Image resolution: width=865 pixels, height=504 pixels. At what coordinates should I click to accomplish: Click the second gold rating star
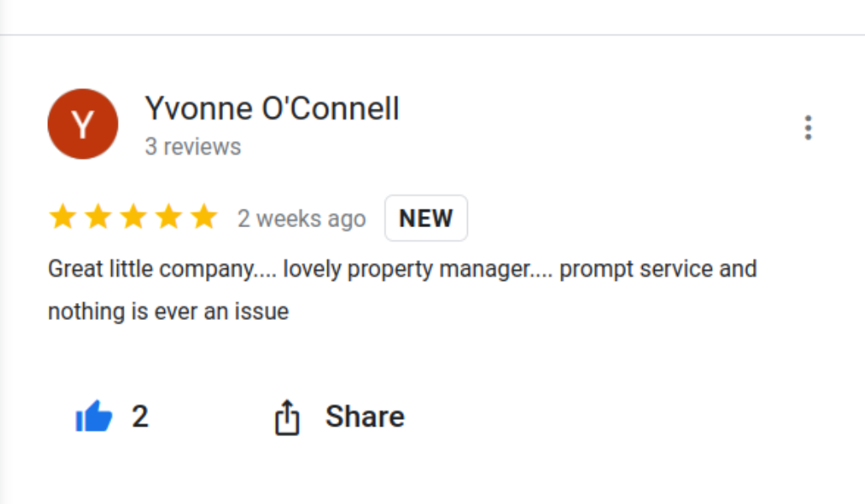[x=98, y=218]
